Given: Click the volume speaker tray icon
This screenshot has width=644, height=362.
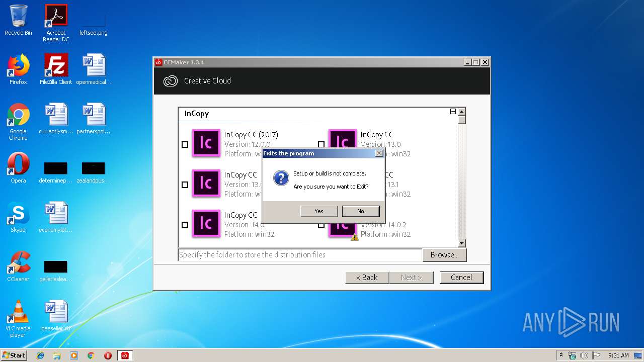Looking at the screenshot, I should pos(584,355).
